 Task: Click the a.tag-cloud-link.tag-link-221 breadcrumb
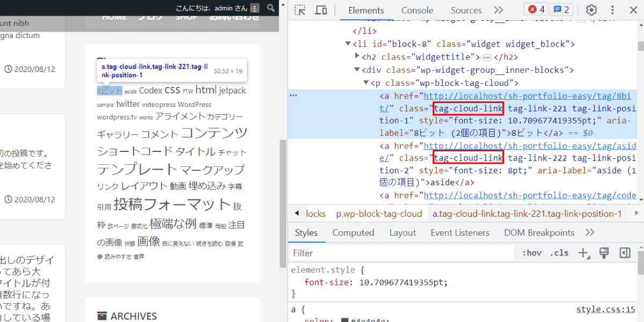coord(527,214)
